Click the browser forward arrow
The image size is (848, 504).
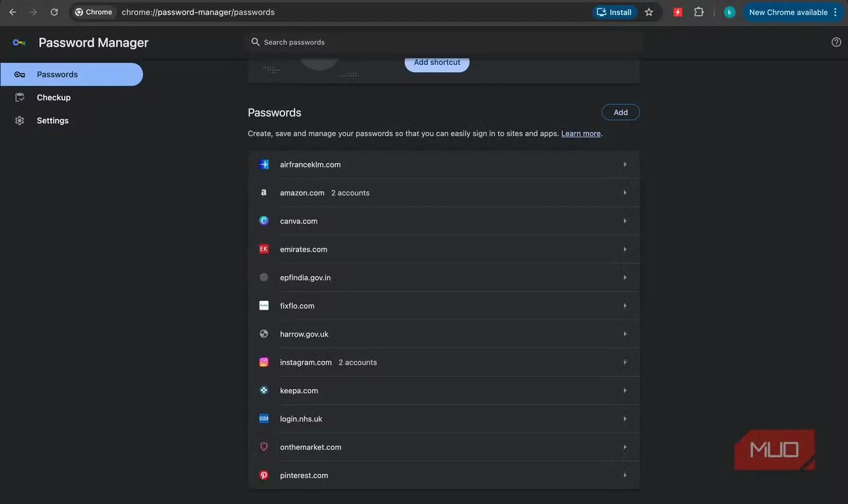click(33, 12)
